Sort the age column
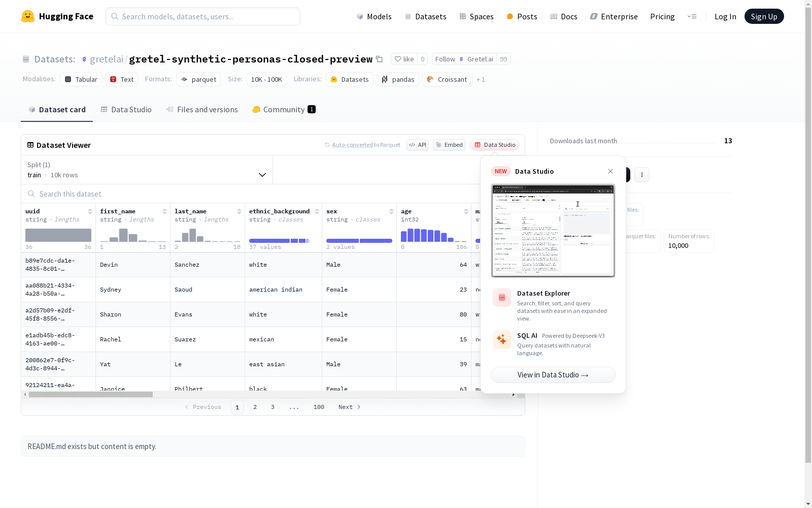 [x=466, y=211]
